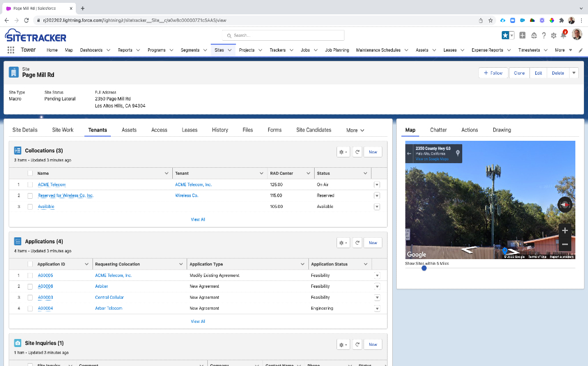Open Applications list settings gear
The height and width of the screenshot is (366, 588).
coord(343,243)
